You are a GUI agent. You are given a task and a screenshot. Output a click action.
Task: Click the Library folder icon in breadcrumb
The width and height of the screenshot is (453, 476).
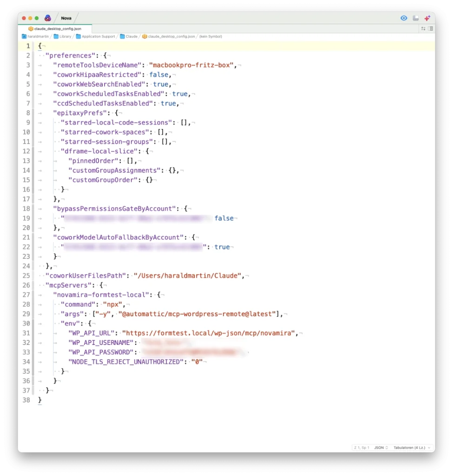(56, 36)
